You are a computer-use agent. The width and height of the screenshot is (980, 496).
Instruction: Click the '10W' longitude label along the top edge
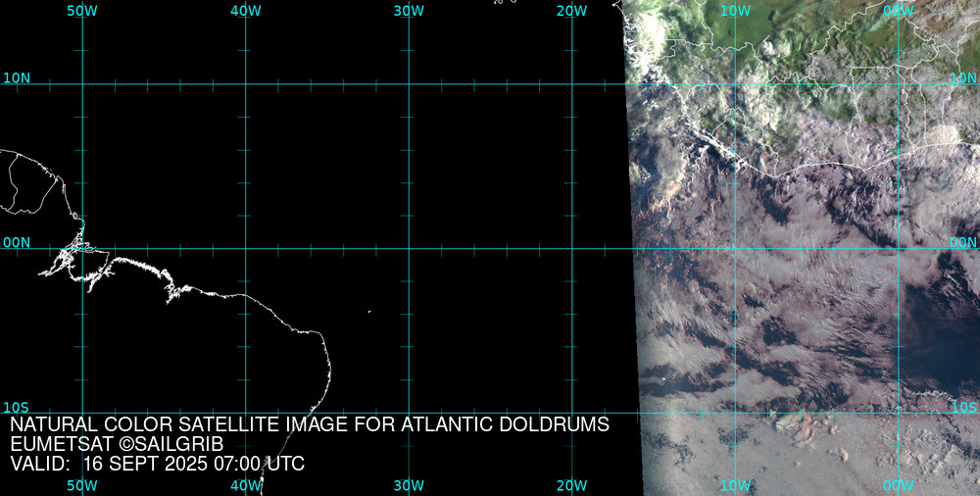[736, 11]
